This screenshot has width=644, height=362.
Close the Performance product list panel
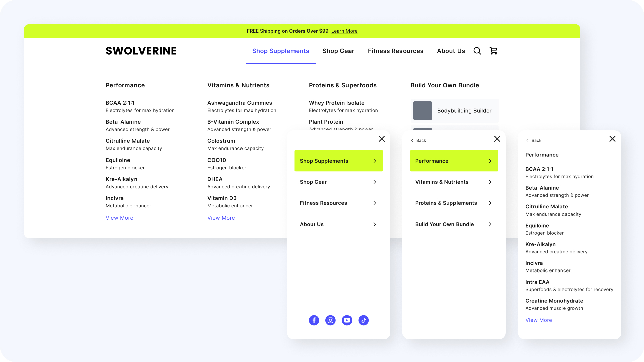[612, 139]
